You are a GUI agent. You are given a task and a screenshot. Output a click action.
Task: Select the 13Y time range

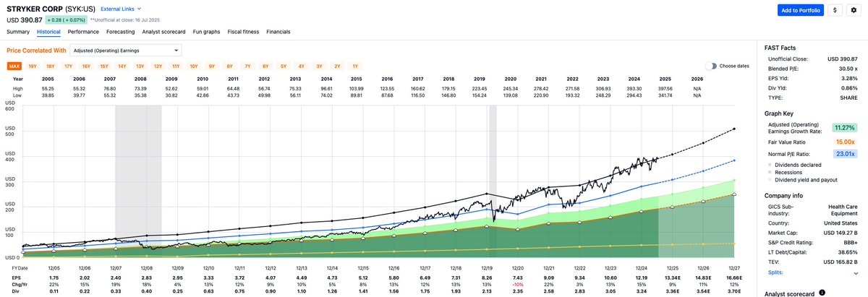point(140,66)
